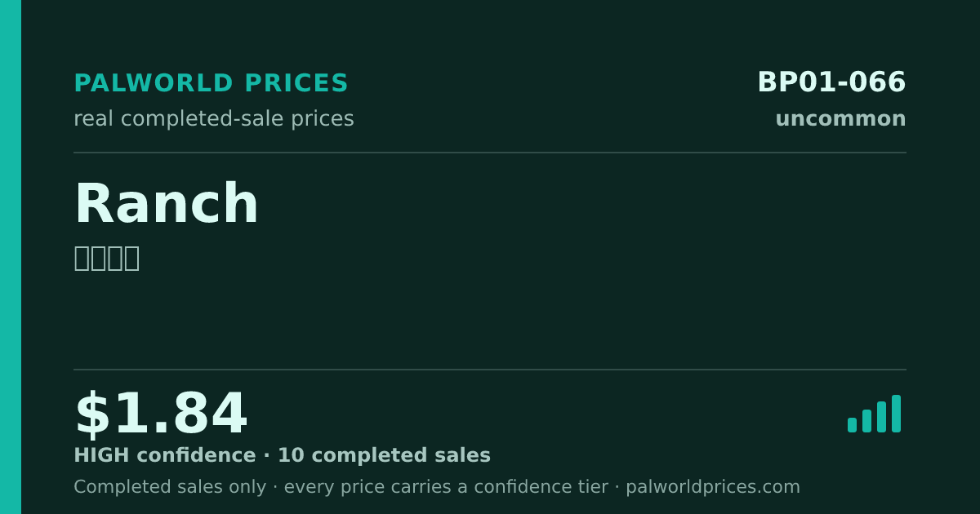Select the PALWORLD PRICES brand title
The height and width of the screenshot is (514, 980).
tap(211, 83)
